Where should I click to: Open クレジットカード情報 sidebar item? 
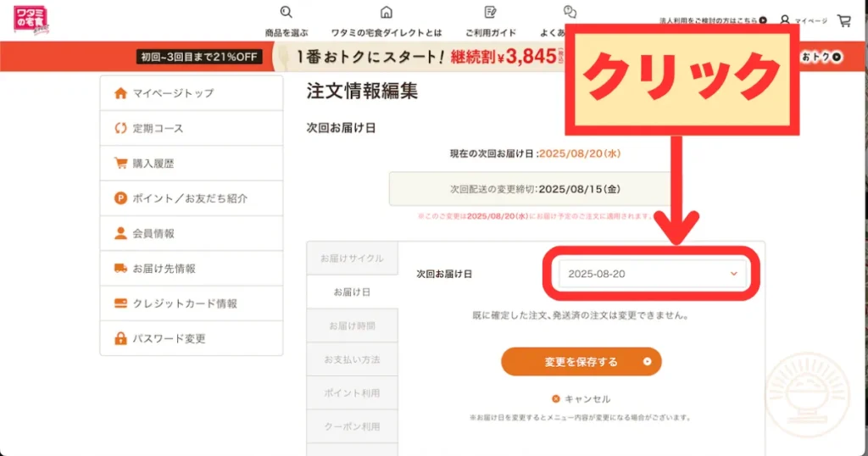click(x=192, y=303)
